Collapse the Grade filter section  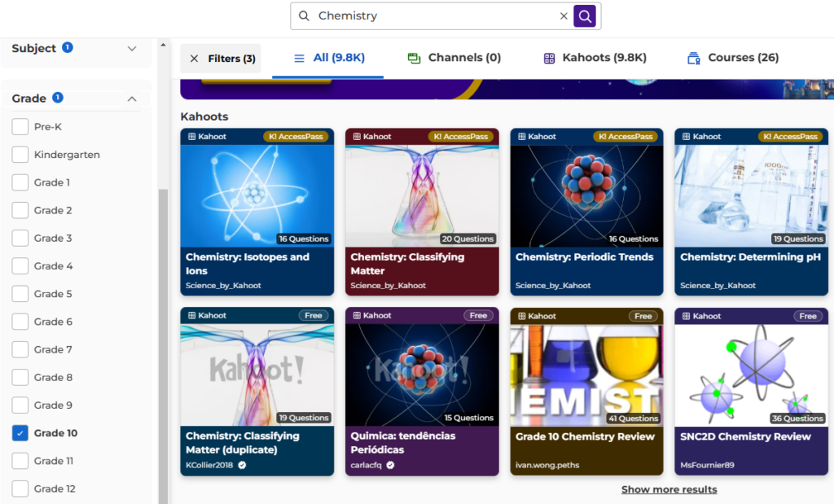132,99
